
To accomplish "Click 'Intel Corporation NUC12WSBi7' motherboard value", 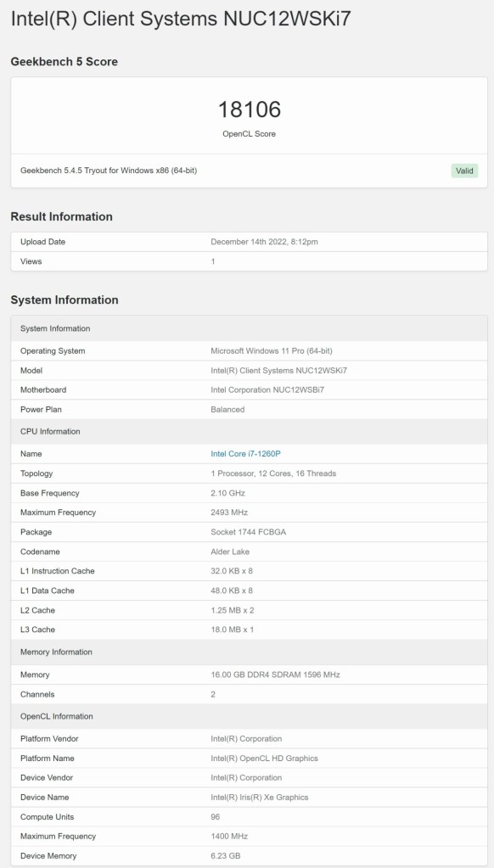I will click(267, 389).
